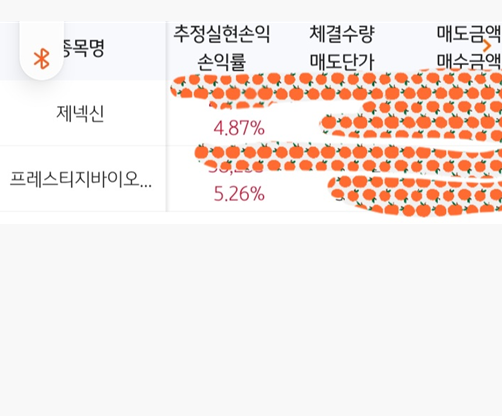Click the 4.87% profit rate value

coord(239,128)
